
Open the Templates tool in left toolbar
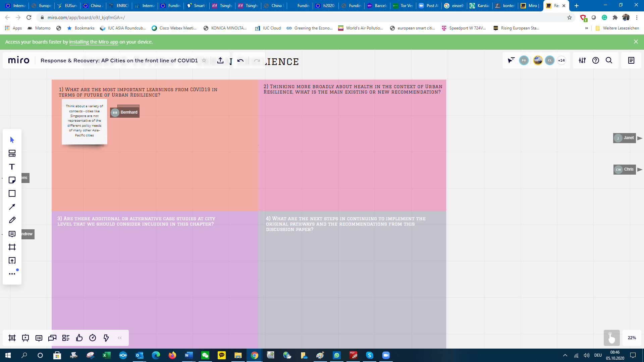[12, 154]
